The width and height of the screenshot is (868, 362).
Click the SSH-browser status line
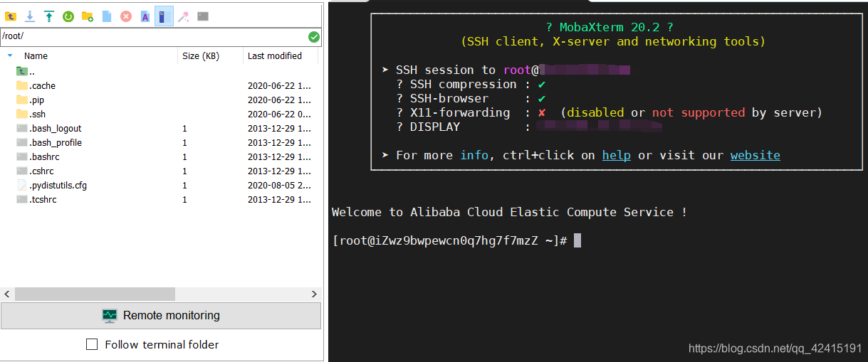(471, 98)
